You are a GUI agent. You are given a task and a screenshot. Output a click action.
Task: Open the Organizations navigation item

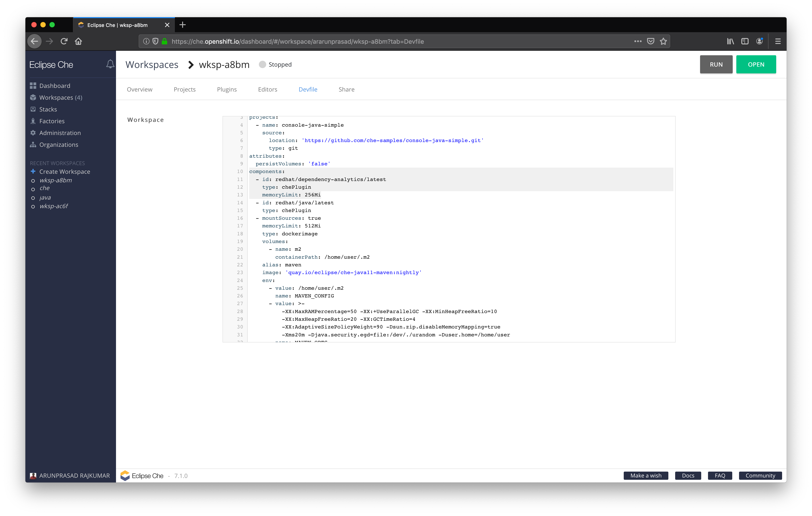coord(59,145)
